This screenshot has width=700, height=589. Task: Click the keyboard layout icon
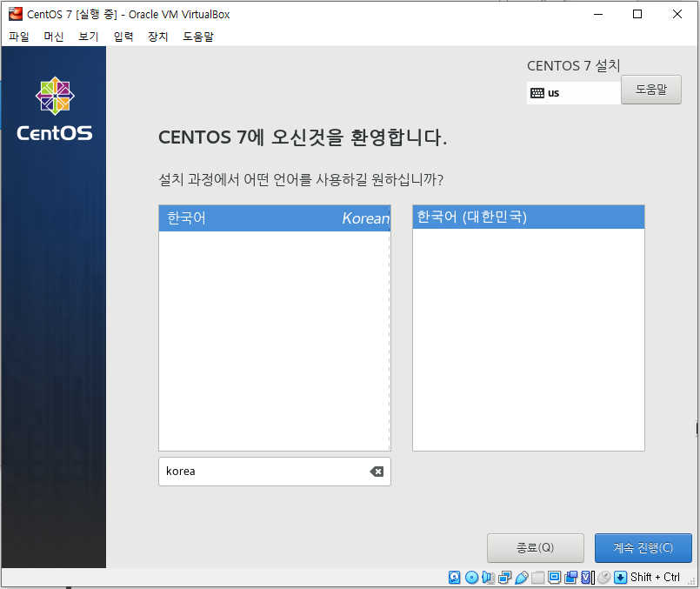(537, 93)
